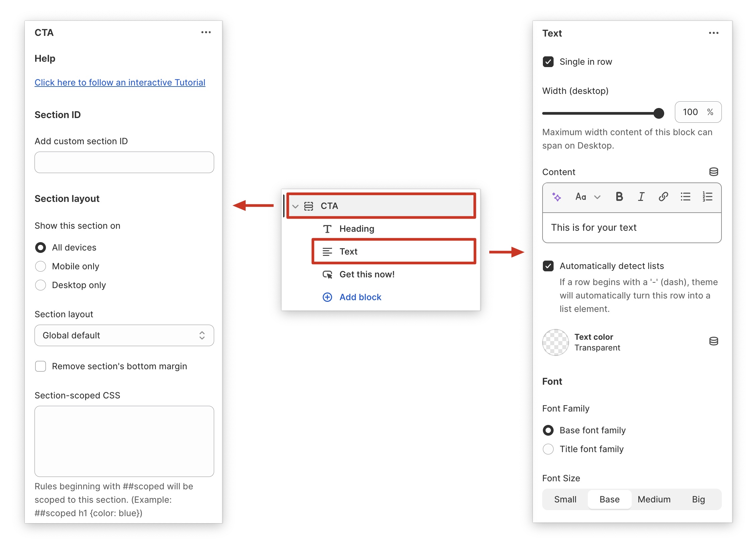Open the interactive Tutorial link
Image resolution: width=756 pixels, height=544 pixels.
120,83
